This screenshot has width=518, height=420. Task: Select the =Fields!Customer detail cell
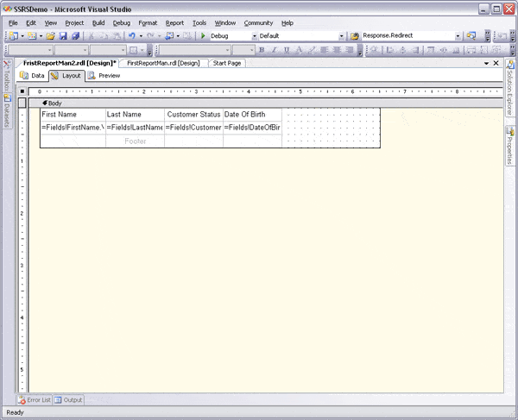193,128
